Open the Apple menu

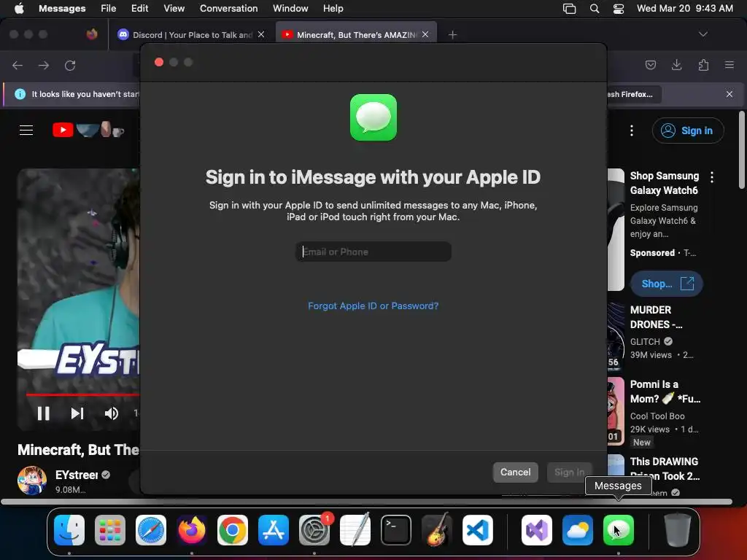pos(19,9)
